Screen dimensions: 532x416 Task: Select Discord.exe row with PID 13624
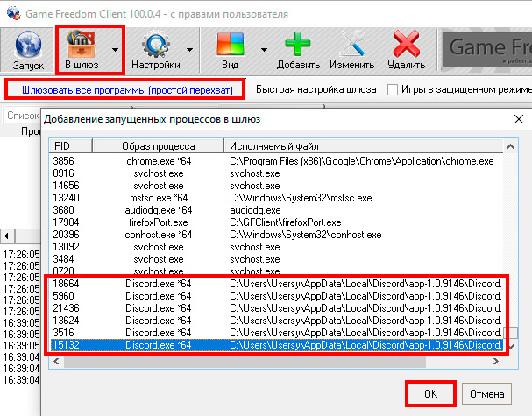click(x=277, y=321)
